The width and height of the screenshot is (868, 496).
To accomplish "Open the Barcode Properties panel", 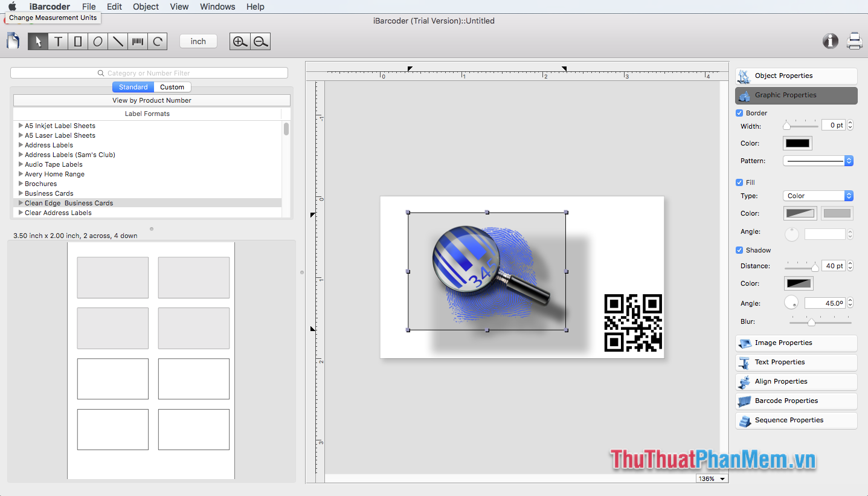I will (796, 401).
